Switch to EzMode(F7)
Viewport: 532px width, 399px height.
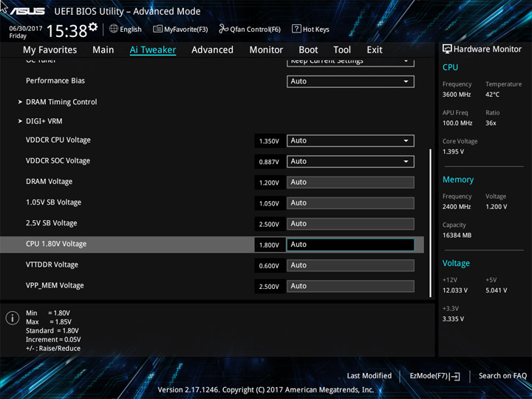coord(434,376)
